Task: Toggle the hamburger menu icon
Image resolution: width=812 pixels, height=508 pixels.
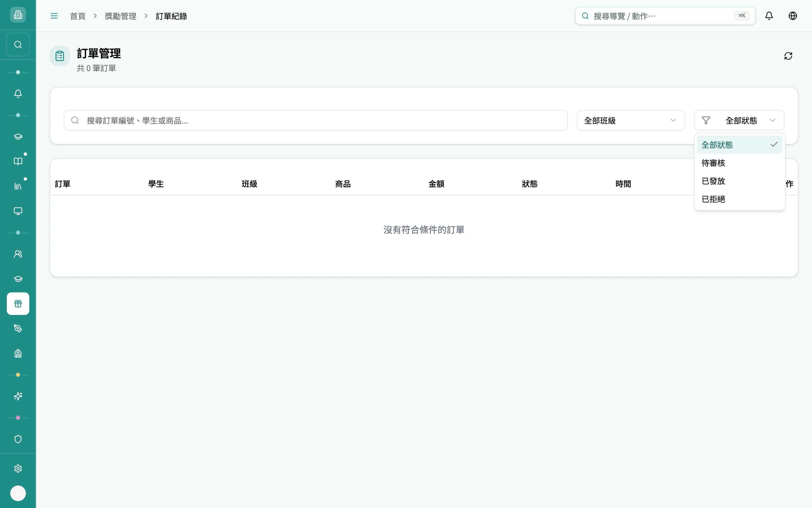Action: pyautogui.click(x=54, y=16)
